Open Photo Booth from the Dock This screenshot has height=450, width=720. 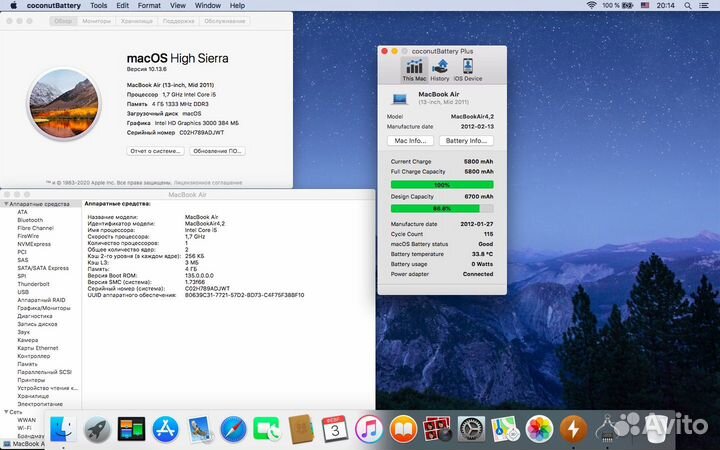click(x=437, y=429)
